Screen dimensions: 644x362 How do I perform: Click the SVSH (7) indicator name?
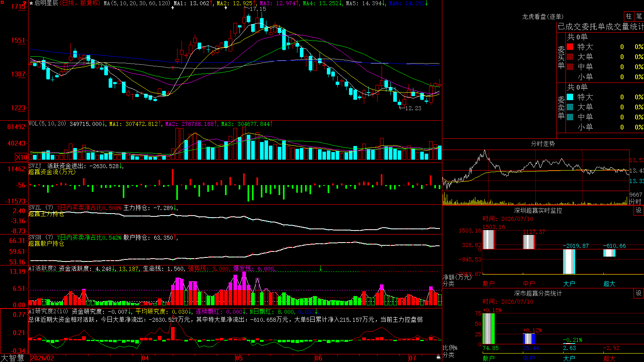click(41, 237)
